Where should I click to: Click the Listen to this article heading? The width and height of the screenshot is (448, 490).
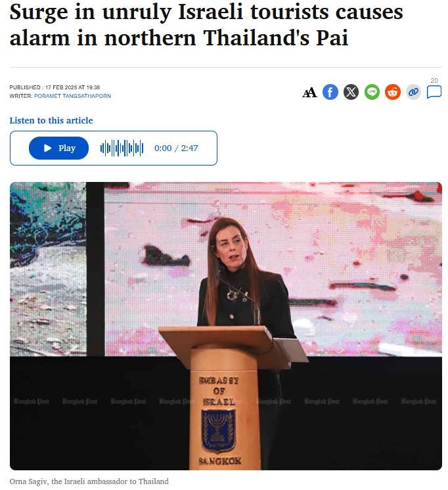[x=51, y=120]
